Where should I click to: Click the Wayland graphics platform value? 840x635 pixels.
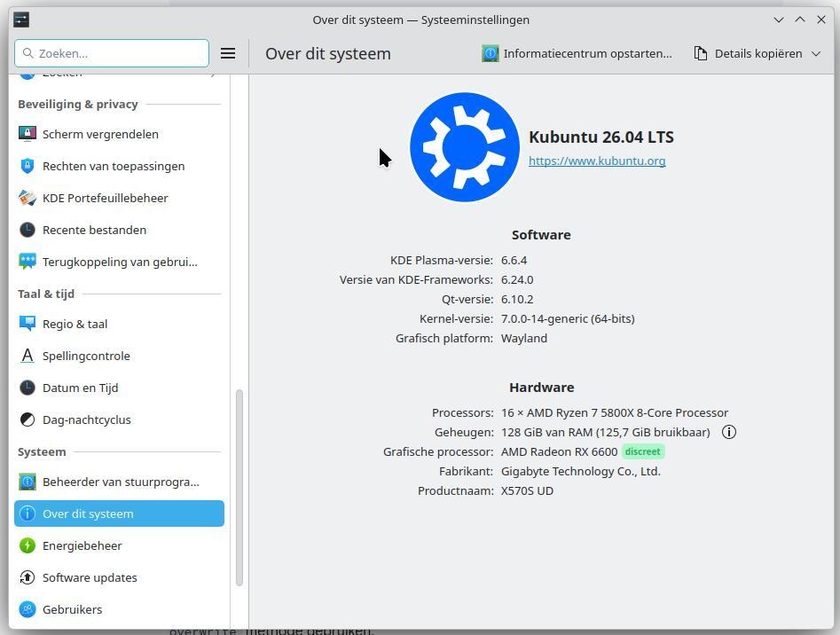click(x=524, y=339)
